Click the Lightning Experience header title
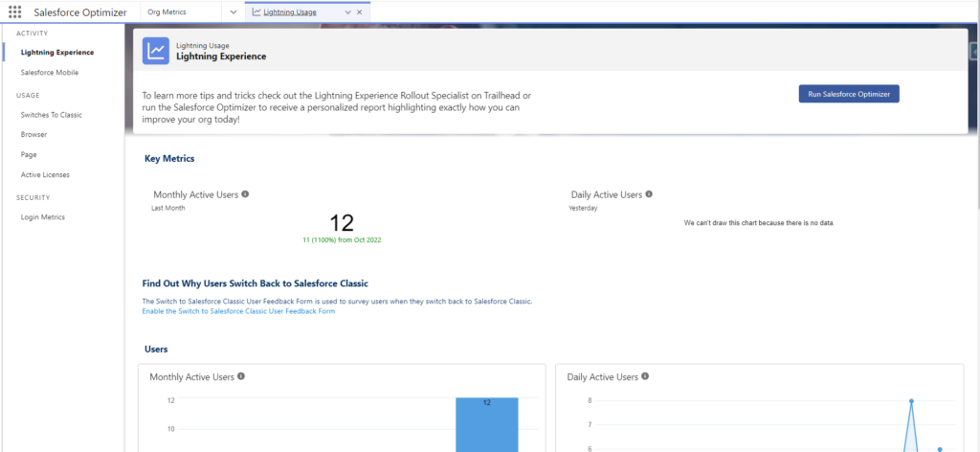The height and width of the screenshot is (452, 980). click(x=221, y=56)
